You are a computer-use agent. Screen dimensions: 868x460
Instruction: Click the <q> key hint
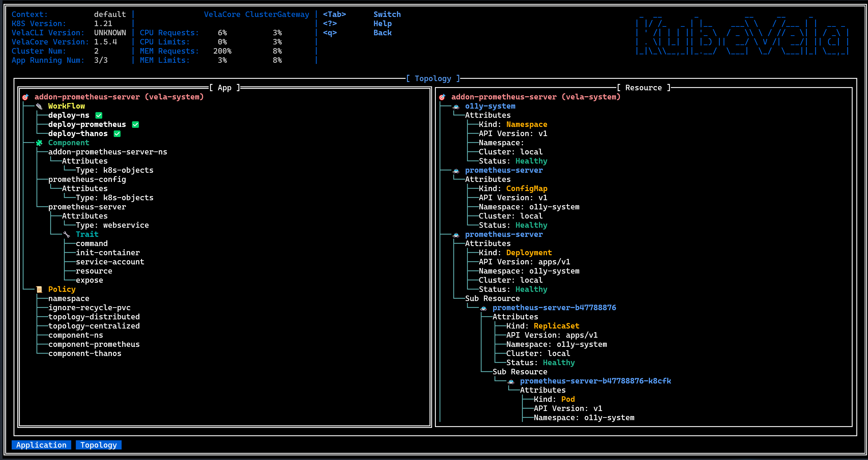click(x=330, y=33)
